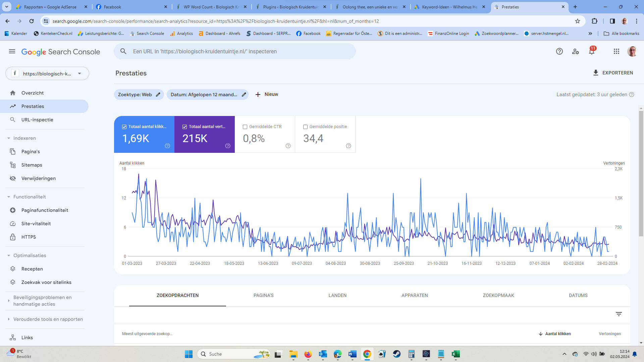
Task: Switch to the Apparaten tab
Action: coord(415,295)
